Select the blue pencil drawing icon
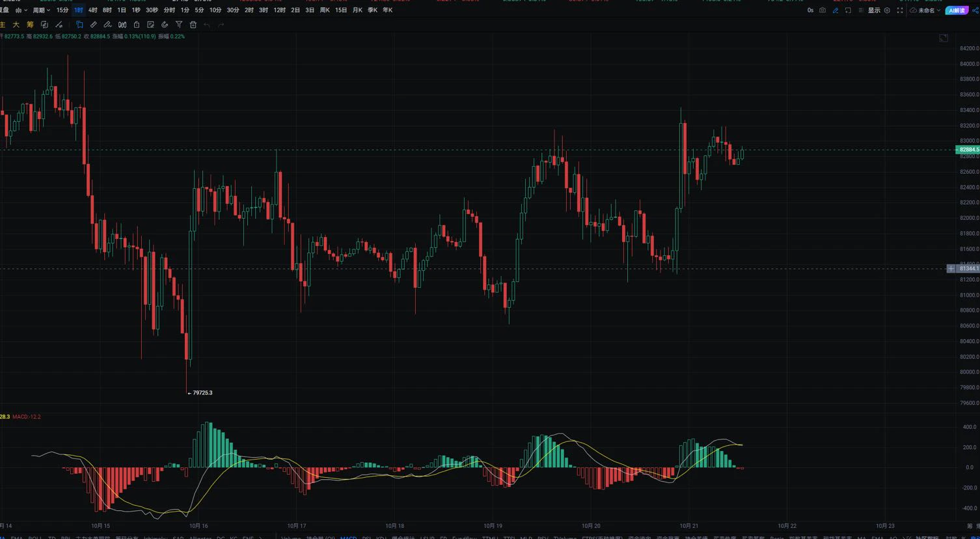Image resolution: width=980 pixels, height=539 pixels. click(836, 10)
